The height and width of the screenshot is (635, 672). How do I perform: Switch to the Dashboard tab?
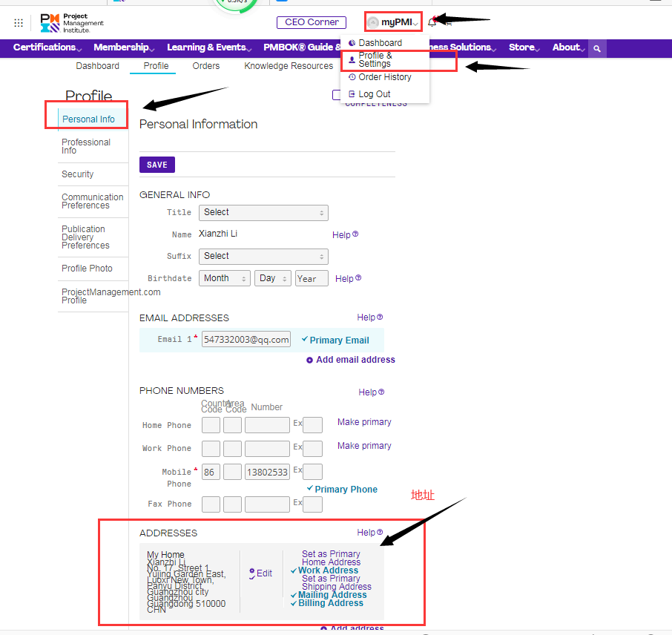98,66
